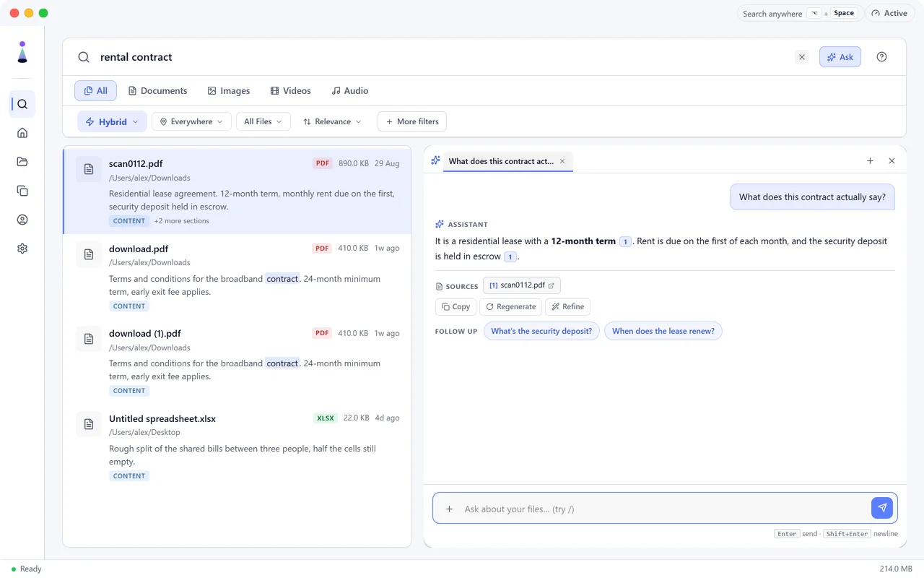Image resolution: width=924 pixels, height=578 pixels.
Task: Focus the main rental contract search field
Action: pyautogui.click(x=444, y=57)
